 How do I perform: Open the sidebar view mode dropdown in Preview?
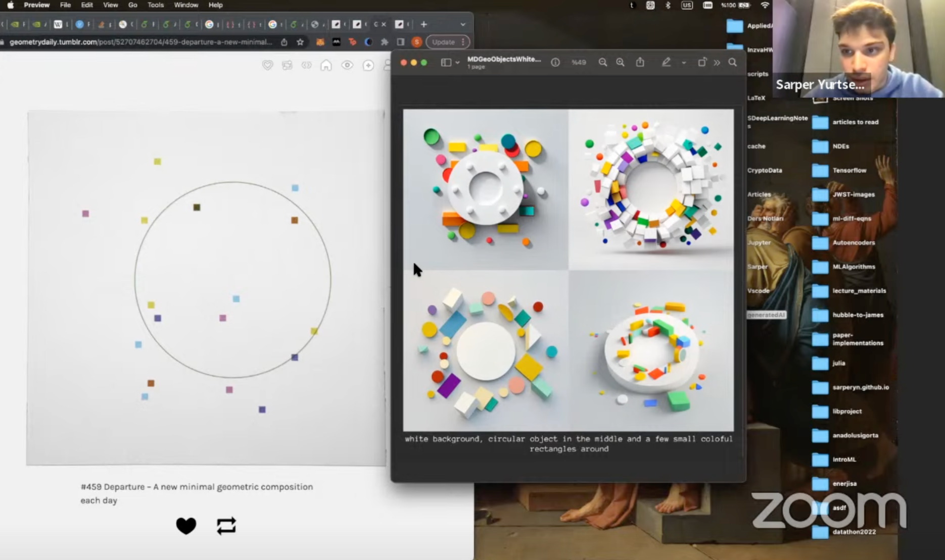click(457, 63)
